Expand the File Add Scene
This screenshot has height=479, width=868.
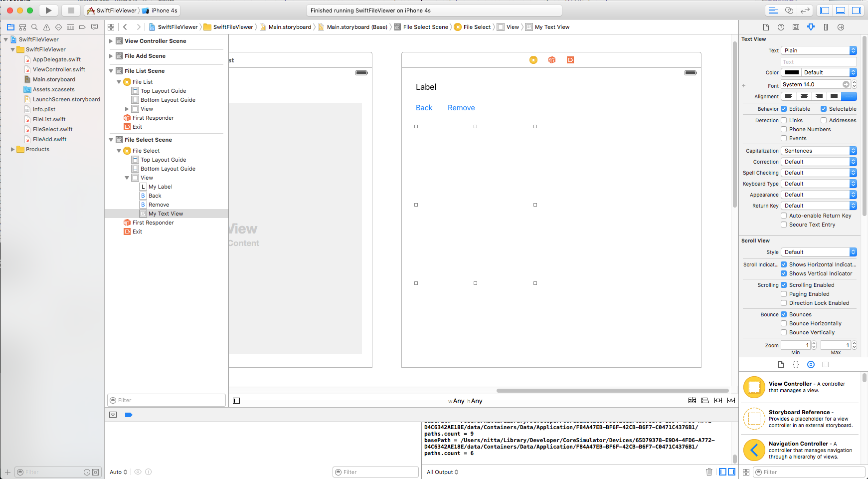click(x=111, y=56)
